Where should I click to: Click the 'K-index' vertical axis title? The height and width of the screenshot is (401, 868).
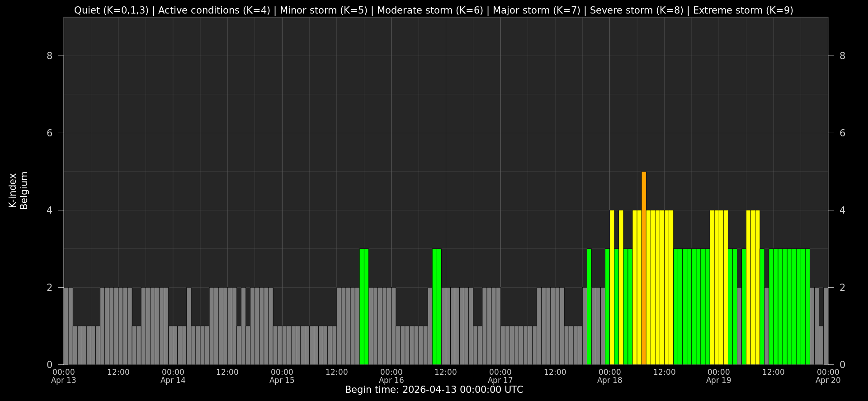click(x=13, y=191)
